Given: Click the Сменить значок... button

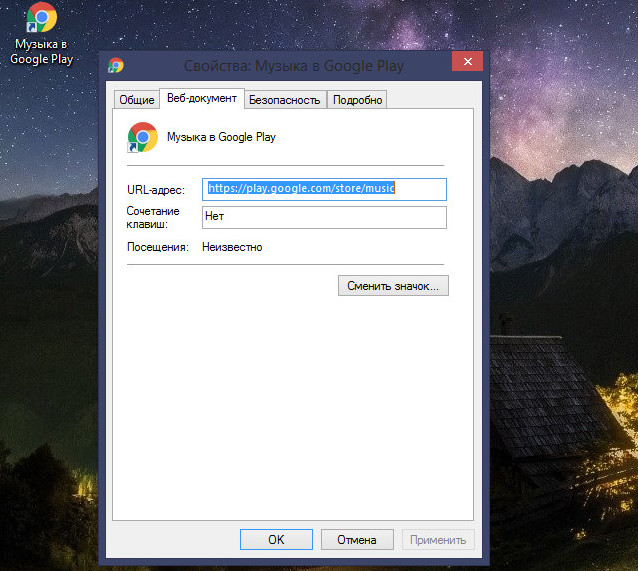Looking at the screenshot, I should [x=393, y=286].
